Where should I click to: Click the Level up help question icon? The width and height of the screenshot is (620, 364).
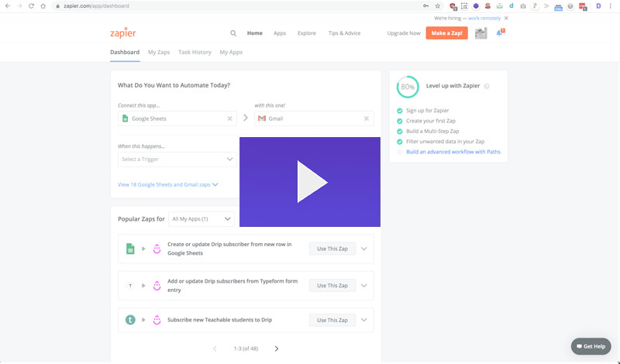[x=487, y=86]
